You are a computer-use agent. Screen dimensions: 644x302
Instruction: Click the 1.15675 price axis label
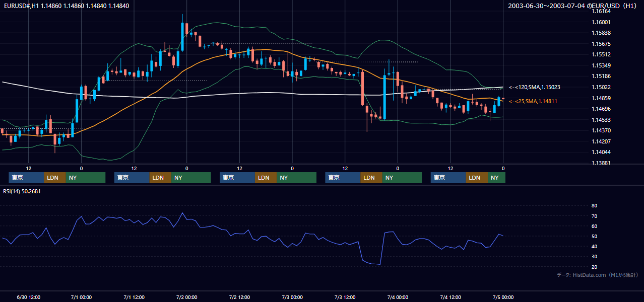pyautogui.click(x=601, y=44)
